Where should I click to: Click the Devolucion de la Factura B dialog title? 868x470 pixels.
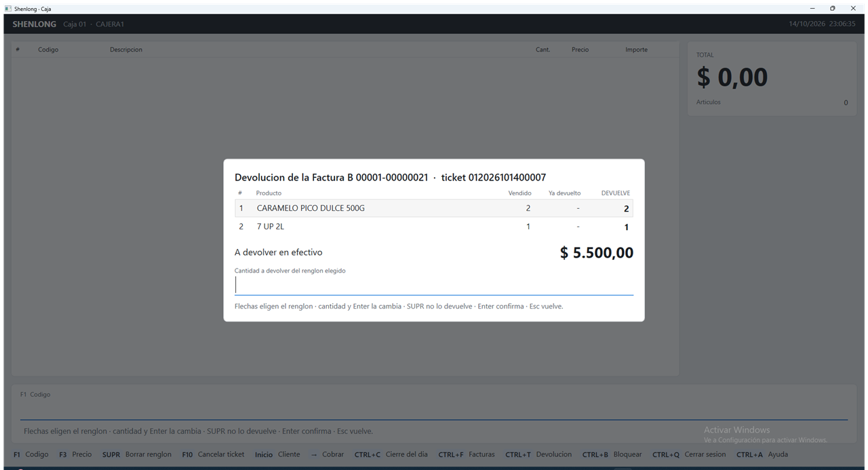[391, 178]
